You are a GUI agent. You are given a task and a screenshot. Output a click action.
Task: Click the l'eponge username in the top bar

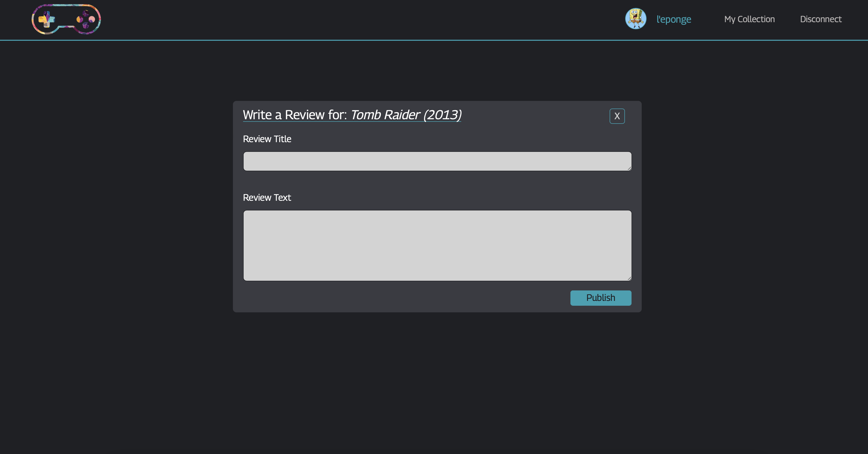[673, 19]
